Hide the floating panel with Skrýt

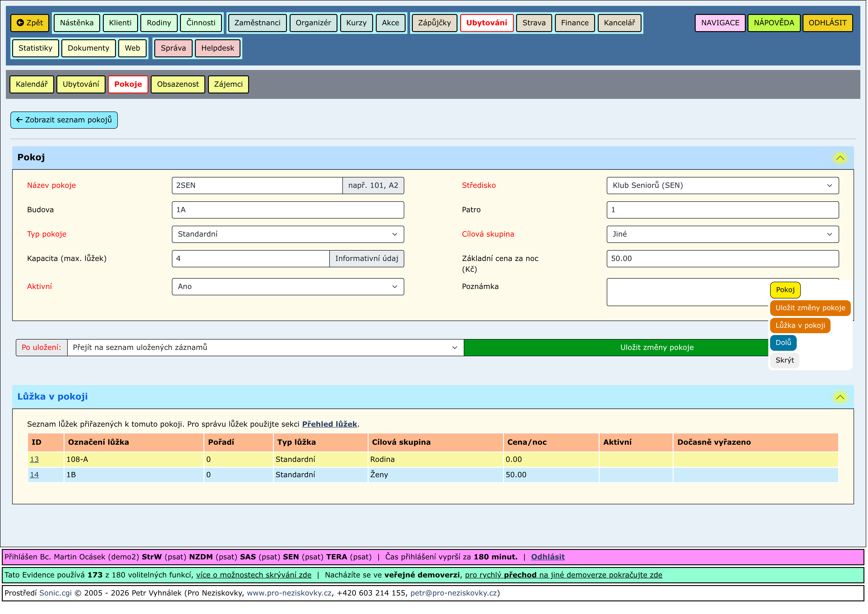point(785,360)
